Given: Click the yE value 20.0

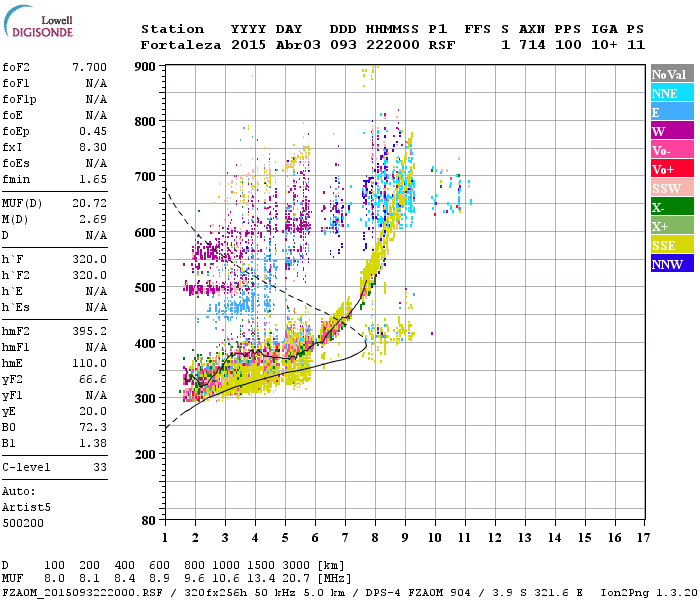Looking at the screenshot, I should click(93, 411).
